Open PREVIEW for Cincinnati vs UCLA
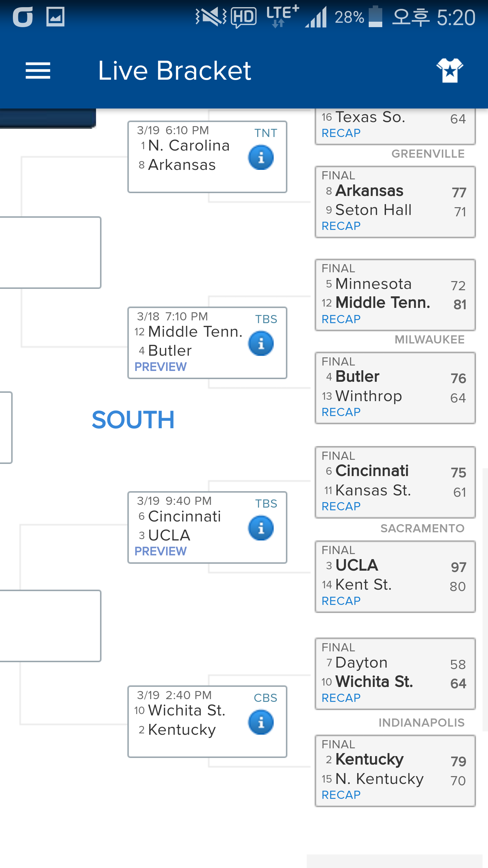The width and height of the screenshot is (488, 868). coord(161,551)
